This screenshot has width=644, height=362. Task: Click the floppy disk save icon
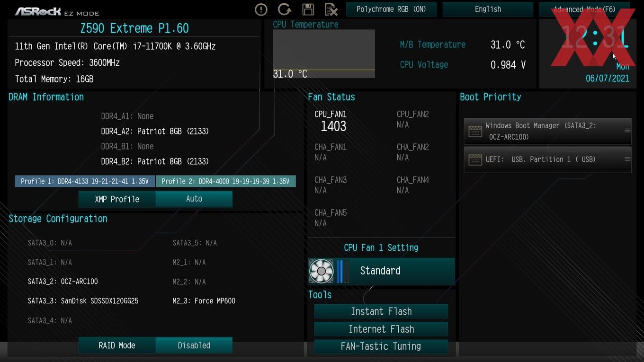tap(308, 9)
